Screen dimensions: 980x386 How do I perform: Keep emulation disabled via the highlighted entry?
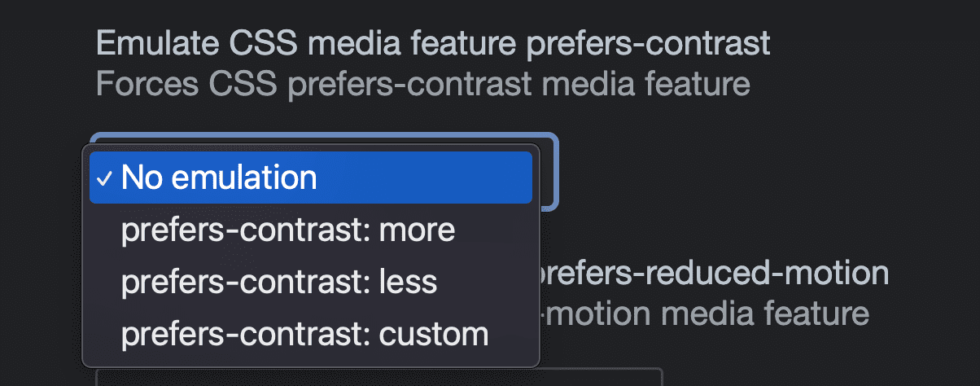pyautogui.click(x=310, y=178)
